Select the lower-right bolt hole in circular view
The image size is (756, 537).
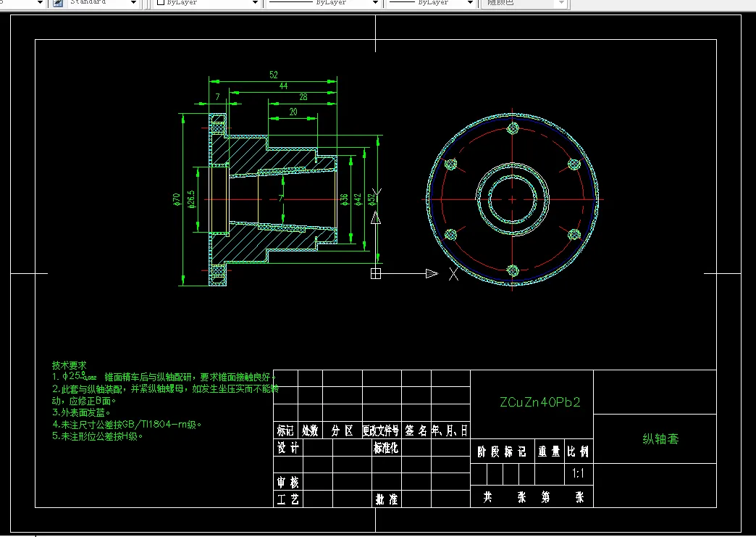pos(574,235)
